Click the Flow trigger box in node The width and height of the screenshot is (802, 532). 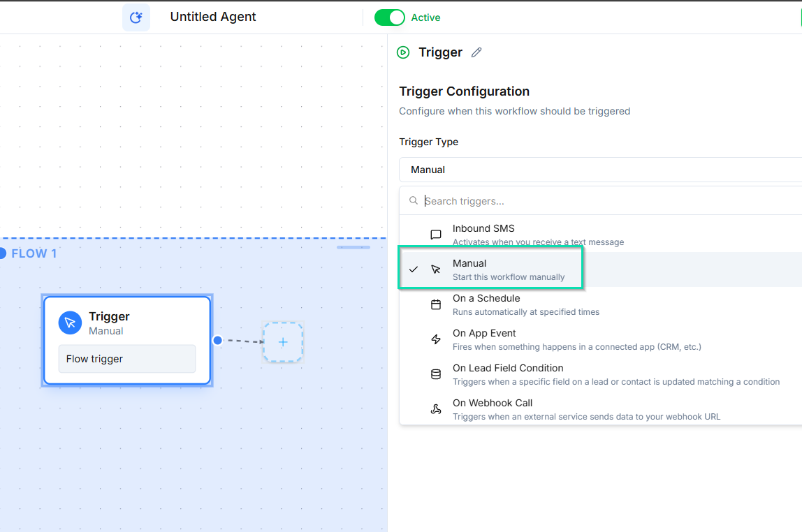(x=126, y=359)
